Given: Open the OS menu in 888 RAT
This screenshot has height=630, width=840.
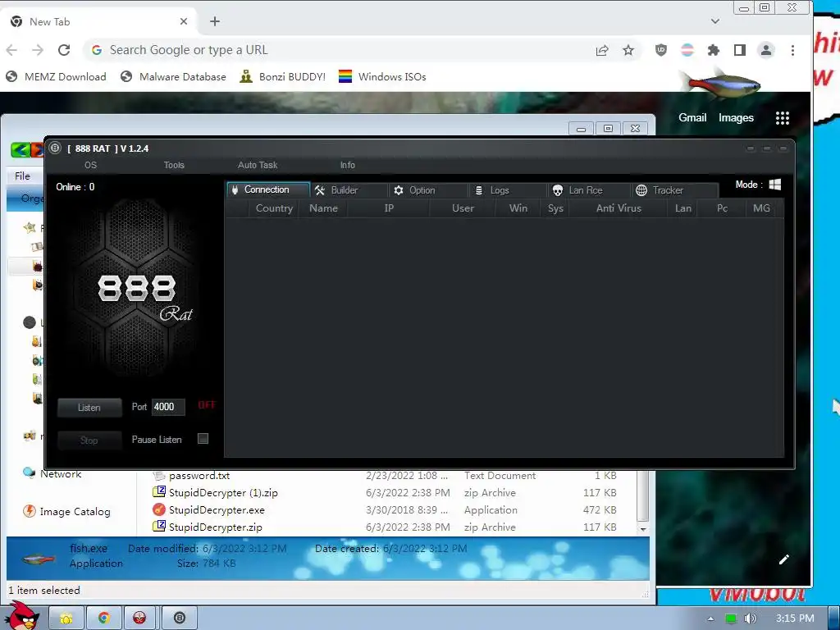Looking at the screenshot, I should click(x=90, y=165).
